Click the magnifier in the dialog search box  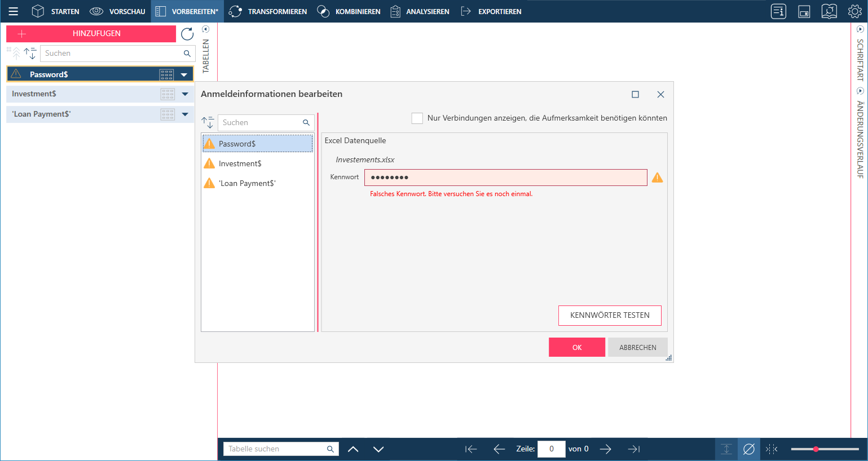(x=306, y=122)
